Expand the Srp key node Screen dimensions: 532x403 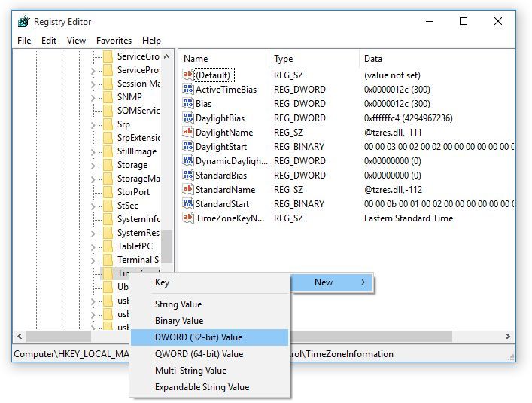click(93, 124)
